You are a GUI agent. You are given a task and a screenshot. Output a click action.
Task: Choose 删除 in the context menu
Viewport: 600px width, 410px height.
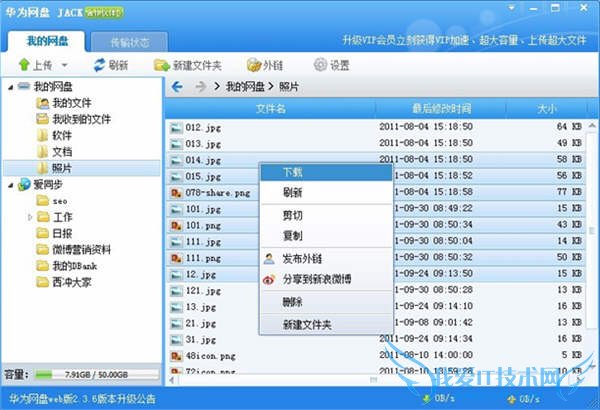[326, 302]
